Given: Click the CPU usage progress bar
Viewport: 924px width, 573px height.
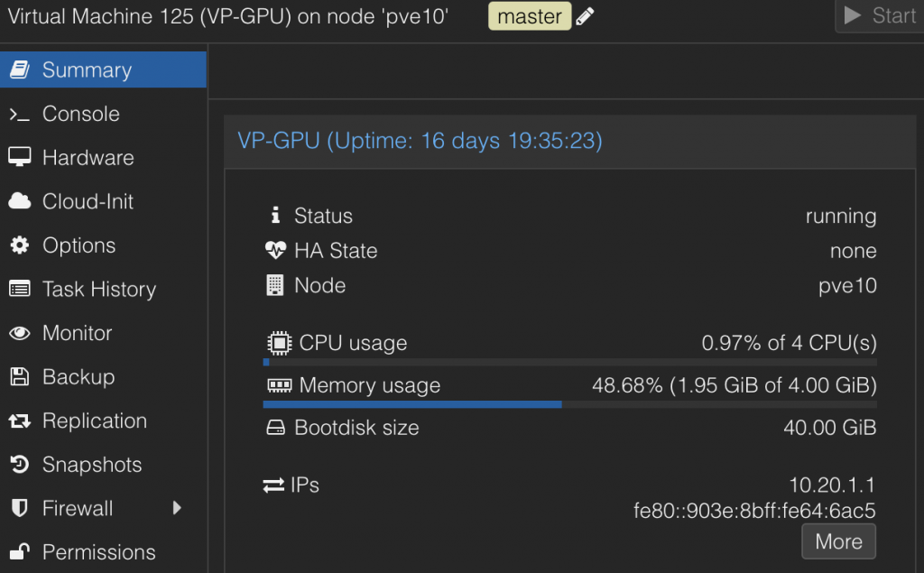Looking at the screenshot, I should [x=569, y=362].
